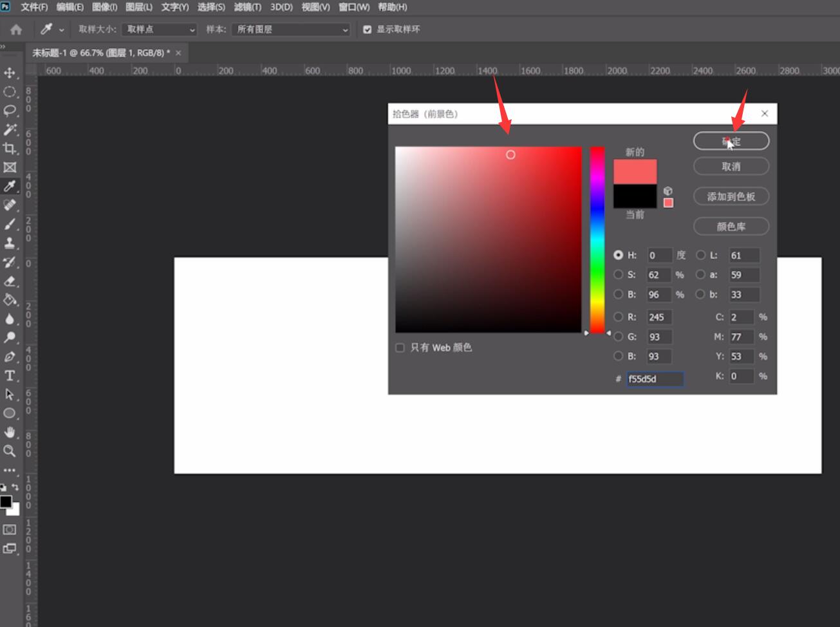Select the blue B radio button

(618, 356)
